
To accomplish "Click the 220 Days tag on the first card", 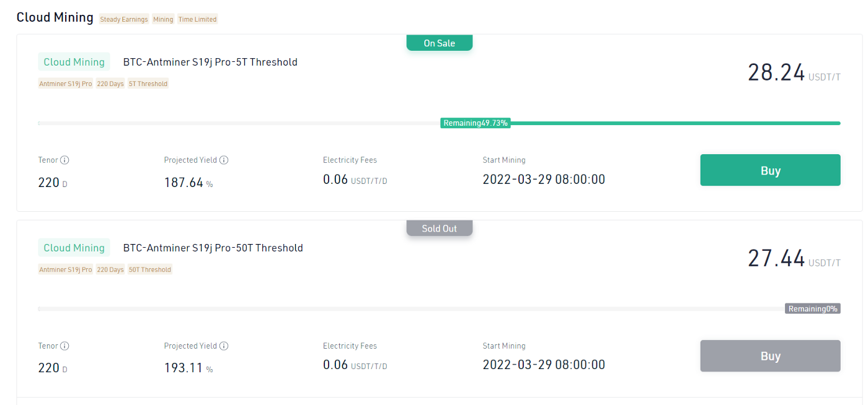I will coord(110,84).
